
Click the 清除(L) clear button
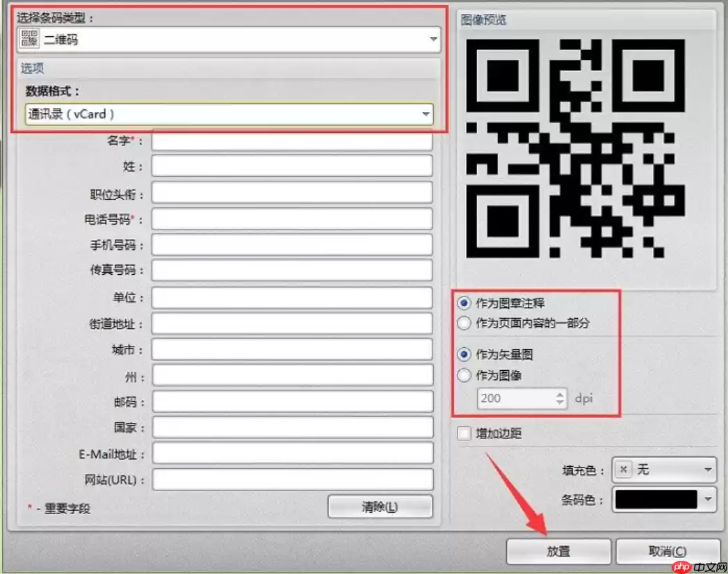click(x=380, y=507)
